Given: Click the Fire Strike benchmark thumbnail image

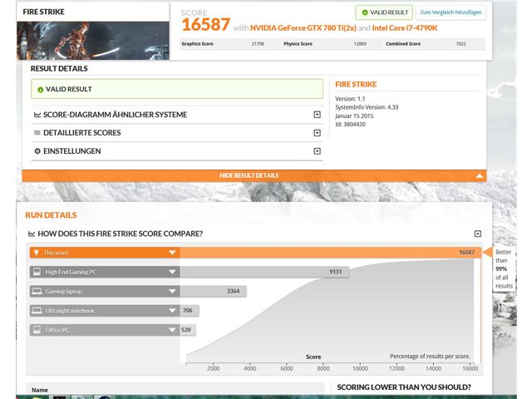Looking at the screenshot, I should pos(93,41).
